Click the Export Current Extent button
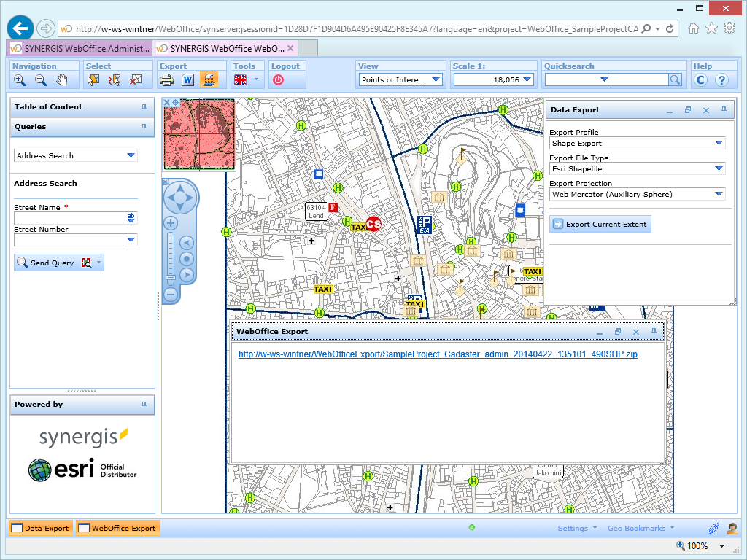Screen dimensions: 747x560 click(x=600, y=224)
